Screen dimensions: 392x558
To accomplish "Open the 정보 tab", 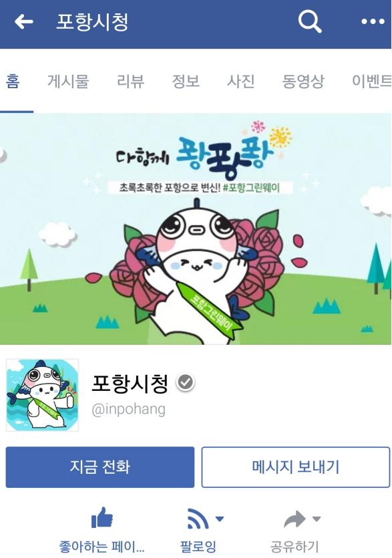I will point(186,81).
